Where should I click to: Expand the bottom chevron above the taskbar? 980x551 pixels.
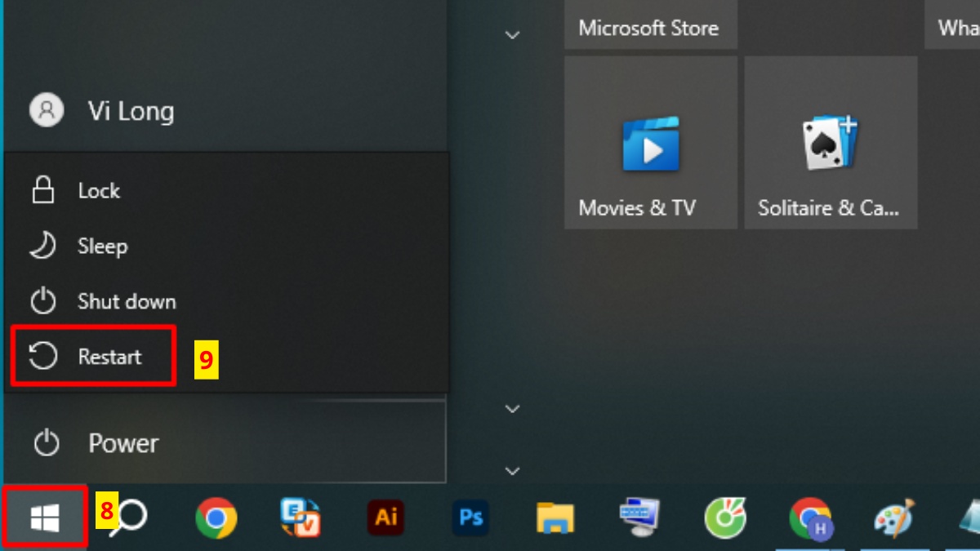click(x=513, y=471)
